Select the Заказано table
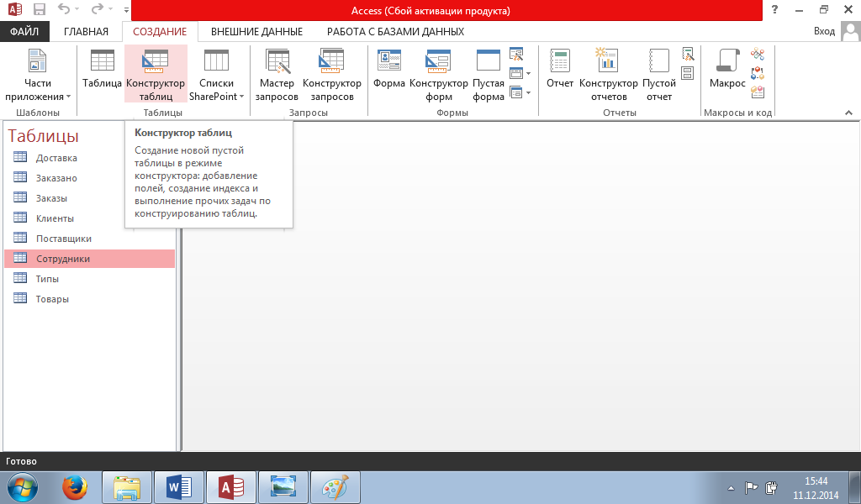The width and height of the screenshot is (861, 504). [x=89, y=178]
